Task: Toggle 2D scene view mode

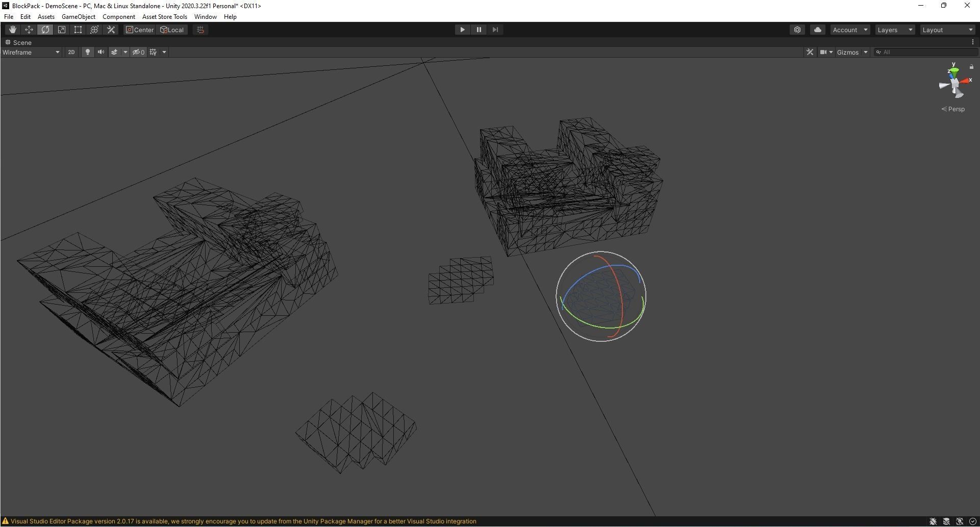Action: click(x=71, y=52)
